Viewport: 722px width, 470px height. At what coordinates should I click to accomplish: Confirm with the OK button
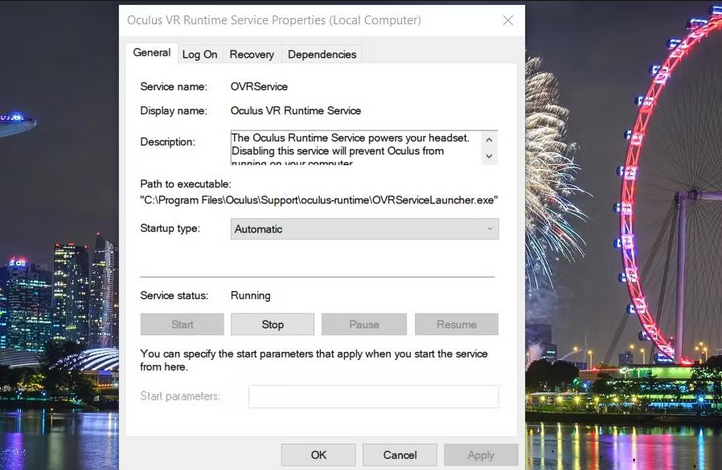coord(319,455)
